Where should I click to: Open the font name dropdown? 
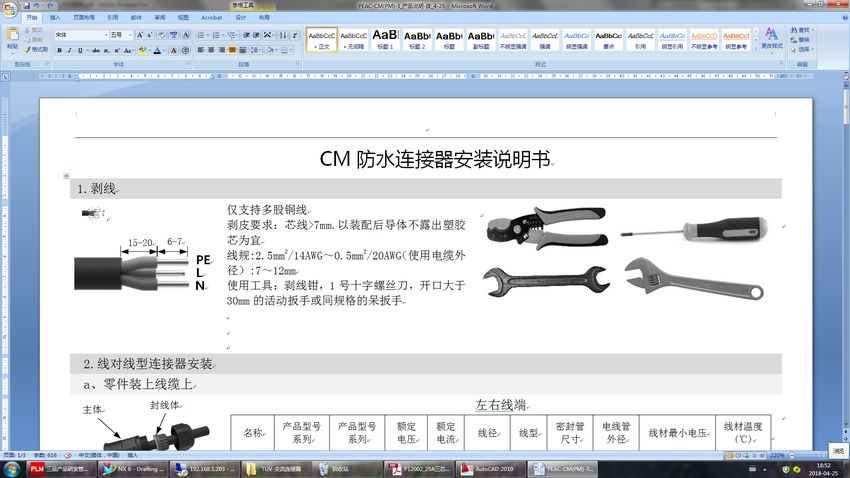click(106, 35)
